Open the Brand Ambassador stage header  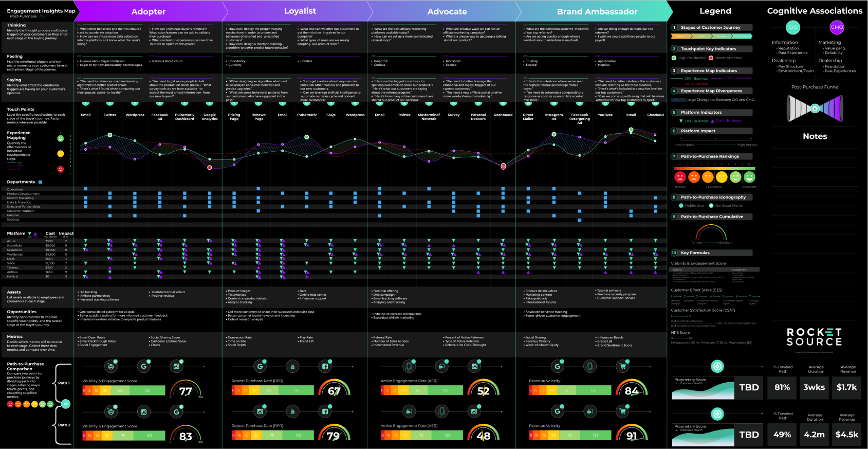(597, 11)
